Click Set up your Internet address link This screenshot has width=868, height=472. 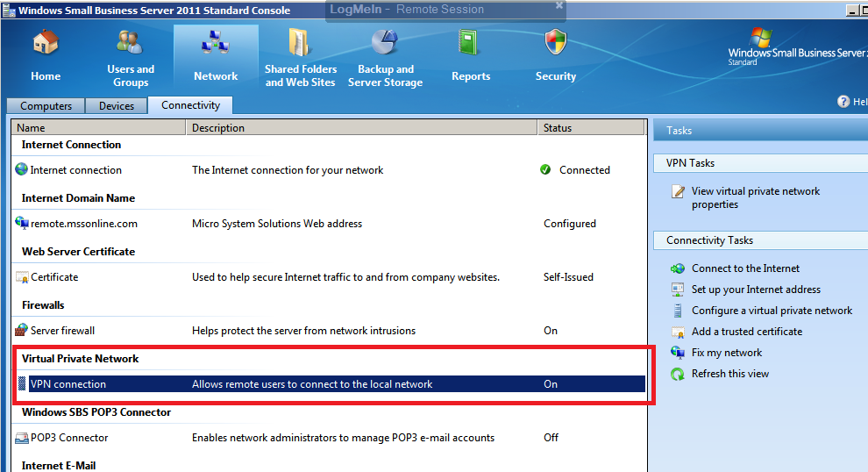756,290
